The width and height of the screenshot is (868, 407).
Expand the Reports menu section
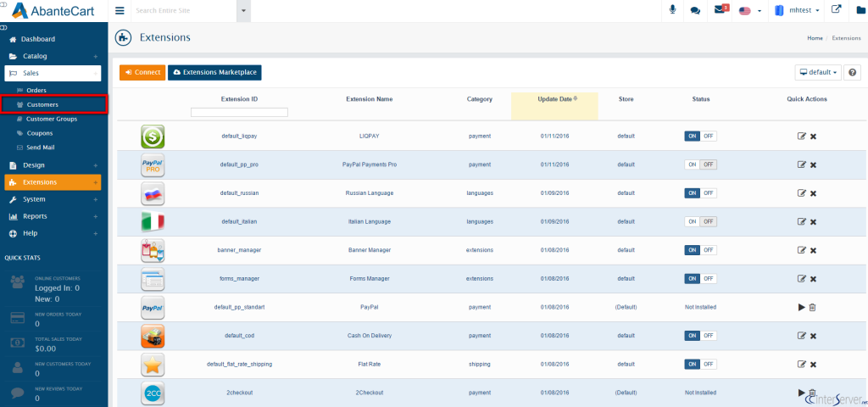[x=53, y=216]
